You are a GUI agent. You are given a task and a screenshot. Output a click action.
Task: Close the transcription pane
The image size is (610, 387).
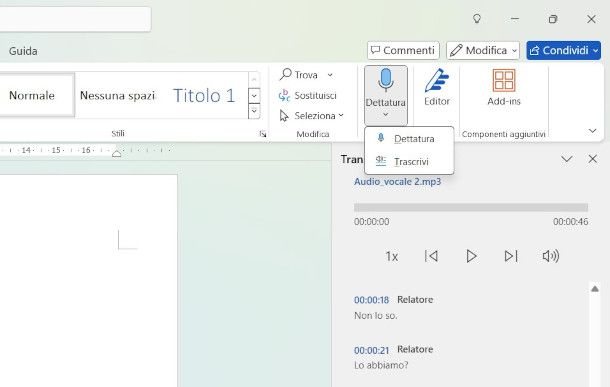(592, 159)
